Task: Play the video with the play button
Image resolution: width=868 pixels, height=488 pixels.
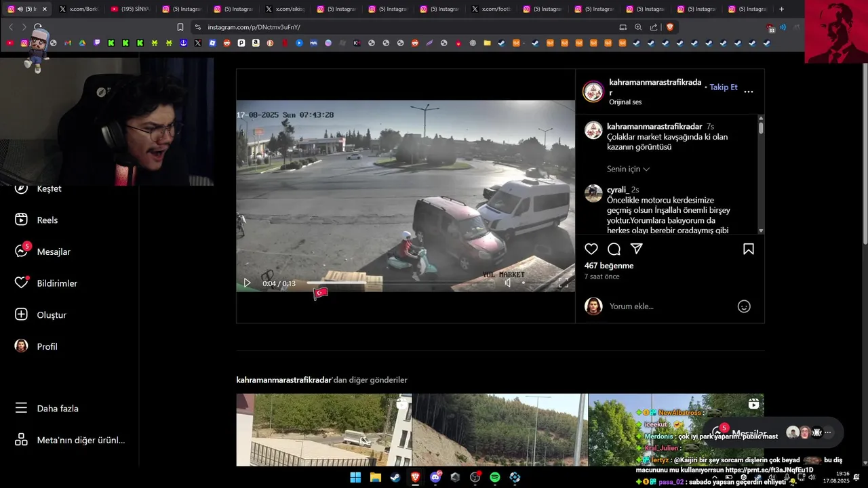Action: [247, 283]
